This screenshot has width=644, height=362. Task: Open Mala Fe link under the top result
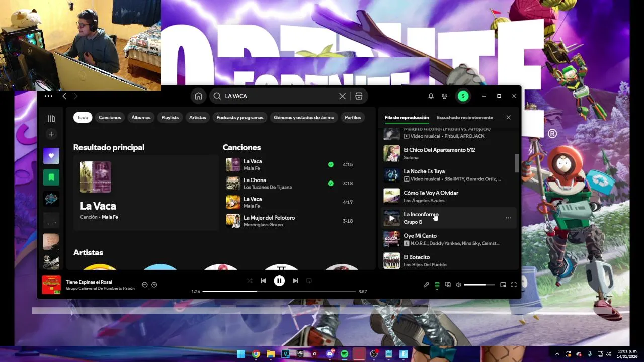[110, 217]
